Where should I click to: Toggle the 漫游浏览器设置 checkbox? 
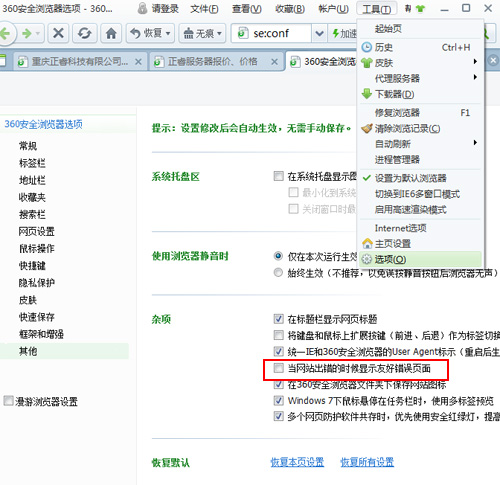8,401
